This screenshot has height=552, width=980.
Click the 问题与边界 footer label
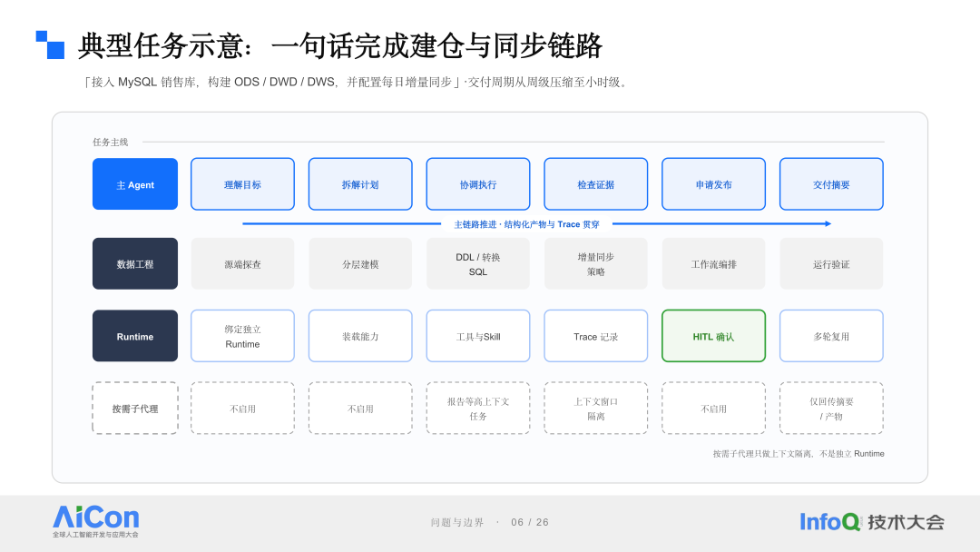[x=456, y=522]
